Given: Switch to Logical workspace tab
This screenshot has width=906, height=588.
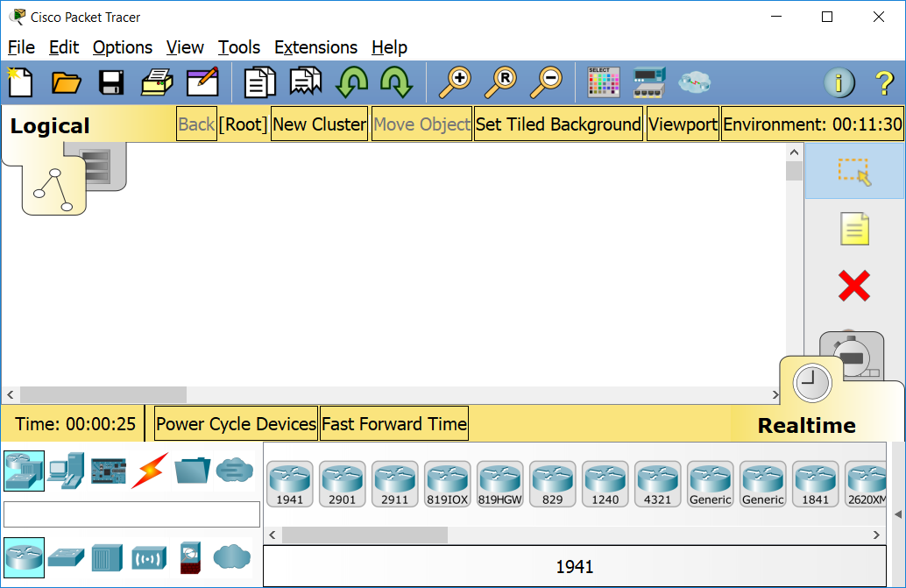Looking at the screenshot, I should coord(50,126).
